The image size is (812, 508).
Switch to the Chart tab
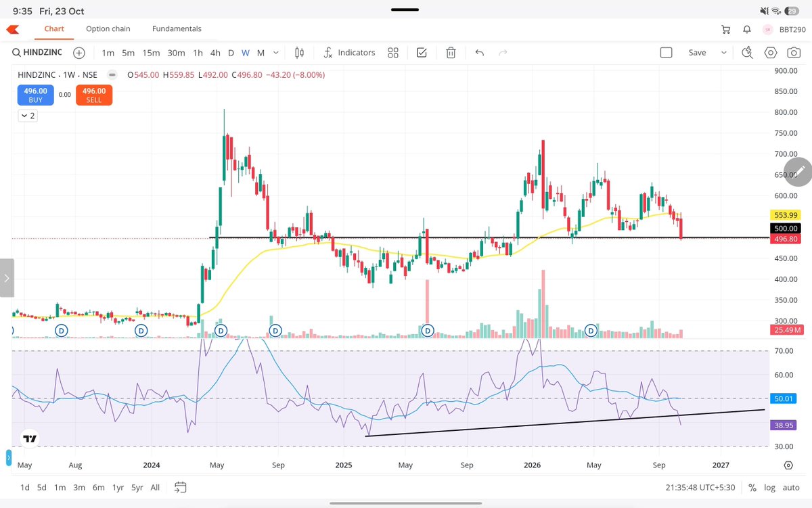tap(54, 29)
